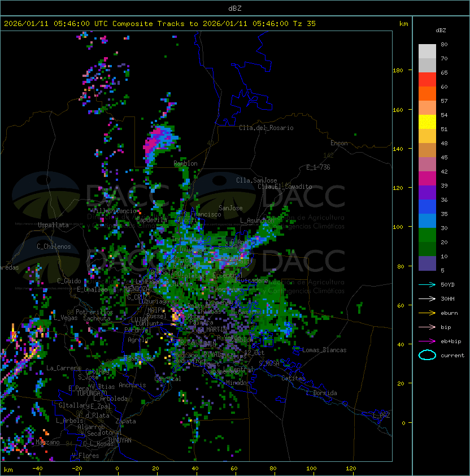Click the 'Catitas' map label

293,378
